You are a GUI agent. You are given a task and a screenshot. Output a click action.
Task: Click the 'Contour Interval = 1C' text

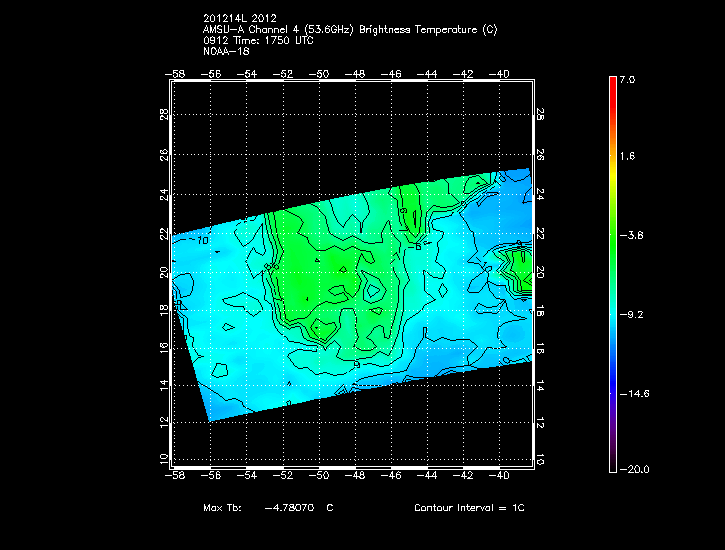tap(468, 508)
